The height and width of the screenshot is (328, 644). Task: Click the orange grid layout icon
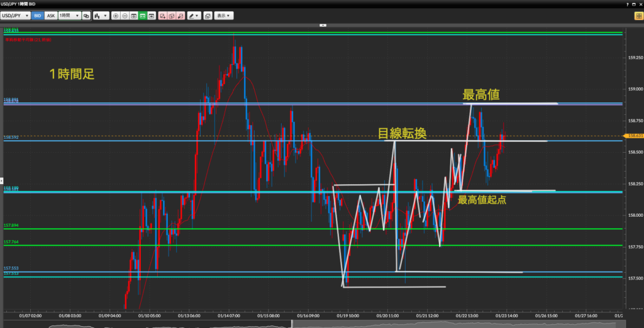click(638, 15)
